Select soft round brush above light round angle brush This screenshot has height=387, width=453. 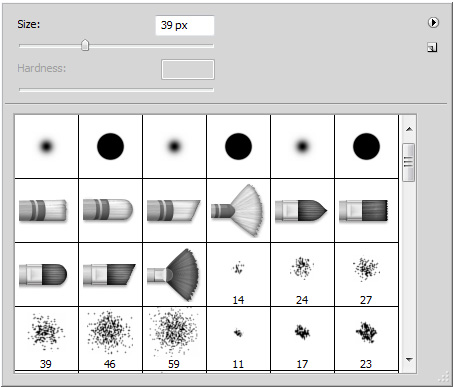coord(174,147)
